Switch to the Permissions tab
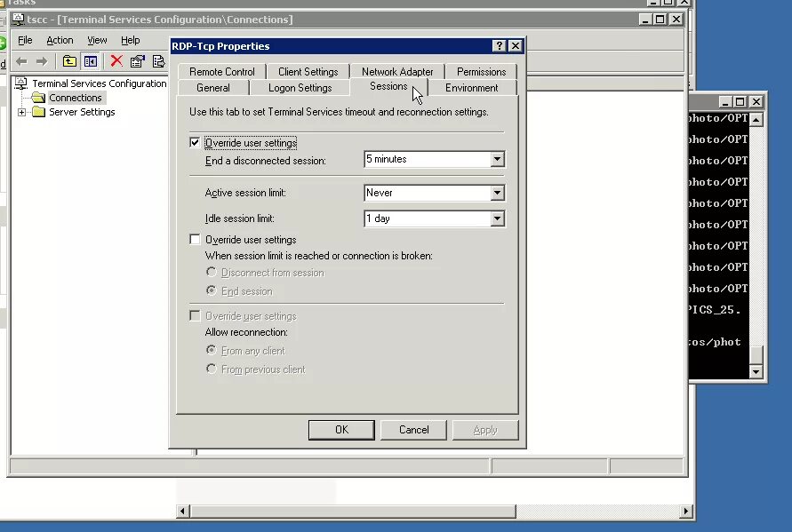Image resolution: width=792 pixels, height=532 pixels. [x=481, y=72]
